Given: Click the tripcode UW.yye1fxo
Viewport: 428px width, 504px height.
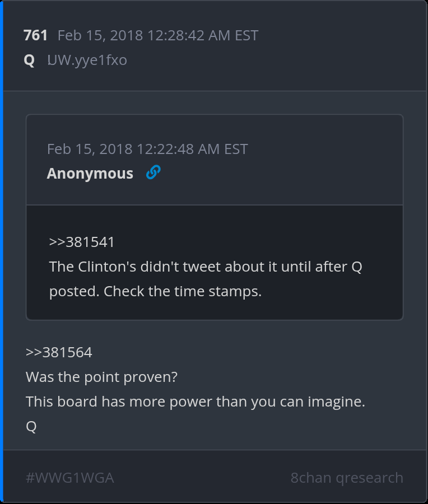Looking at the screenshot, I should click(x=87, y=60).
